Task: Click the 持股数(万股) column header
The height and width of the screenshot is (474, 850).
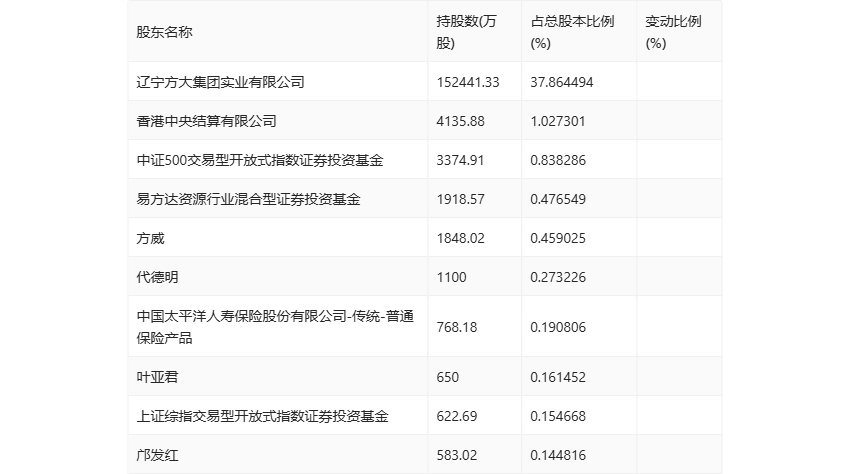Action: coord(466,32)
